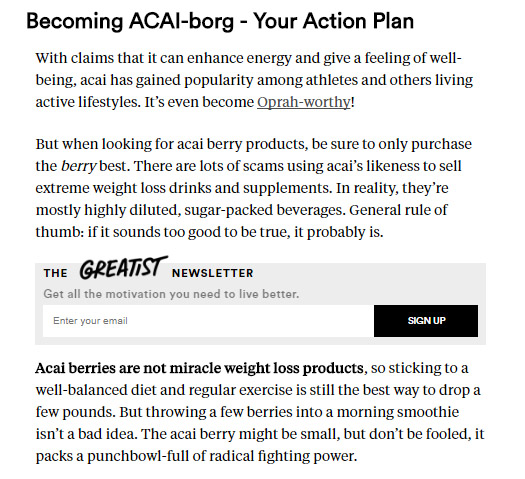Click the sentence starting With claims that
The image size is (525, 479).
[x=254, y=80]
